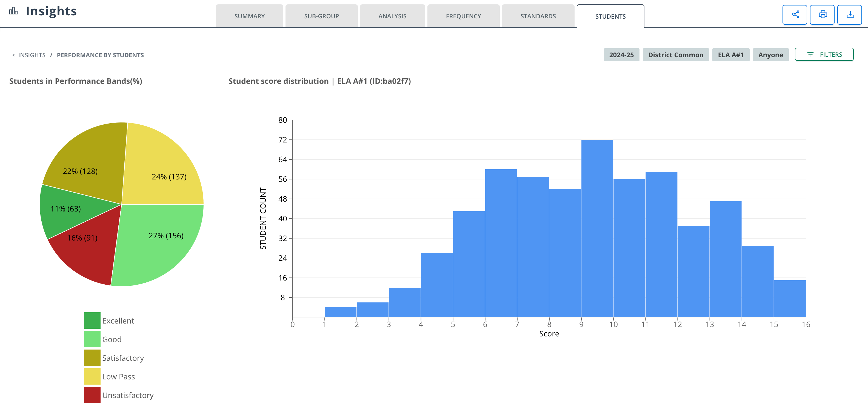Screen dimensions: 868x412
Task: Open the Standards tab
Action: [x=538, y=16]
